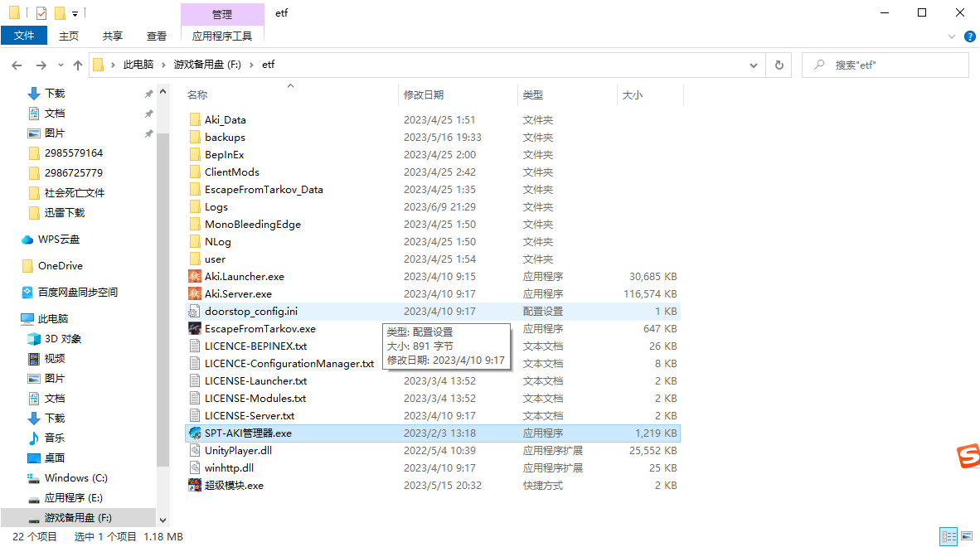Click the EscapeFromTarkov.exe application icon

pyautogui.click(x=195, y=329)
